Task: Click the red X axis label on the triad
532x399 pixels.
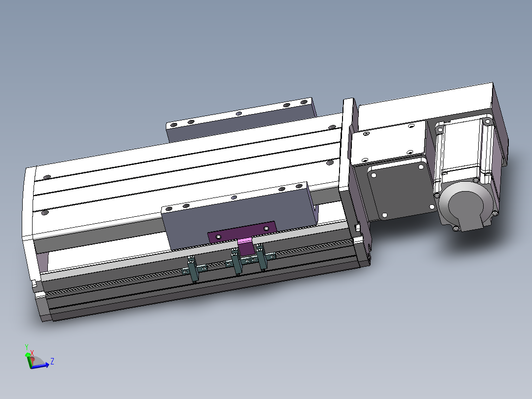Action: [32, 353]
